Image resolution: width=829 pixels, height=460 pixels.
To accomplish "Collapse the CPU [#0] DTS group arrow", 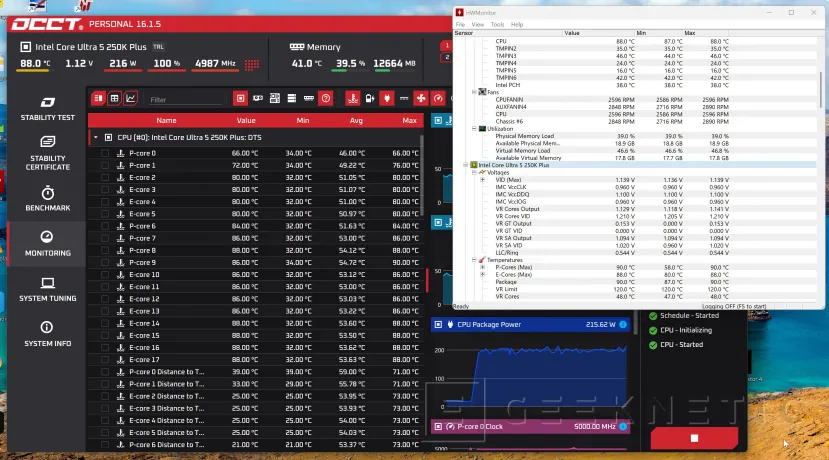I will (96, 137).
